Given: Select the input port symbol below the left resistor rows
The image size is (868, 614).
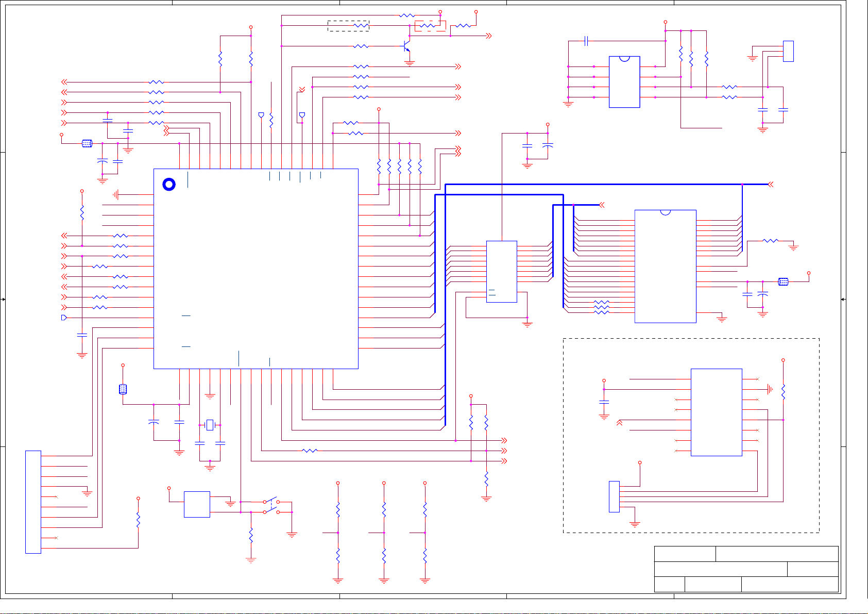Looking at the screenshot, I should coord(64,318).
